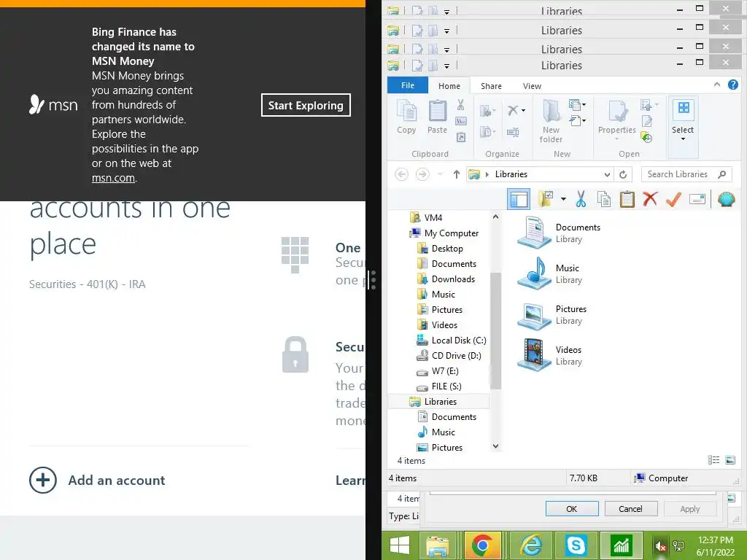Click the Up arrow next to the address bar
This screenshot has height=560, width=747.
(x=457, y=174)
